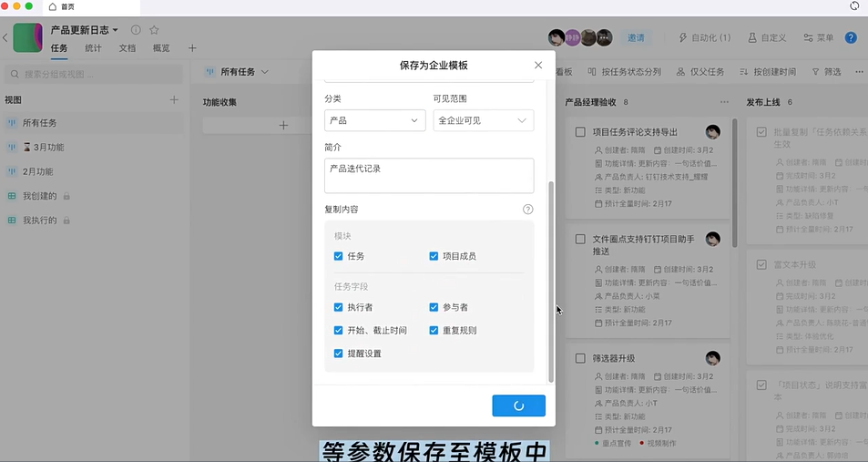Open the 可见范围 dropdown showing 全企业可见
Image resolution: width=868 pixels, height=462 pixels.
pos(483,120)
